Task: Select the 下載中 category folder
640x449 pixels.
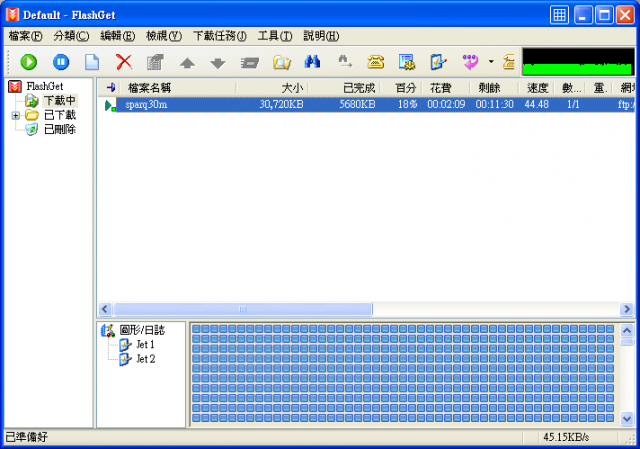Action: coord(60,100)
